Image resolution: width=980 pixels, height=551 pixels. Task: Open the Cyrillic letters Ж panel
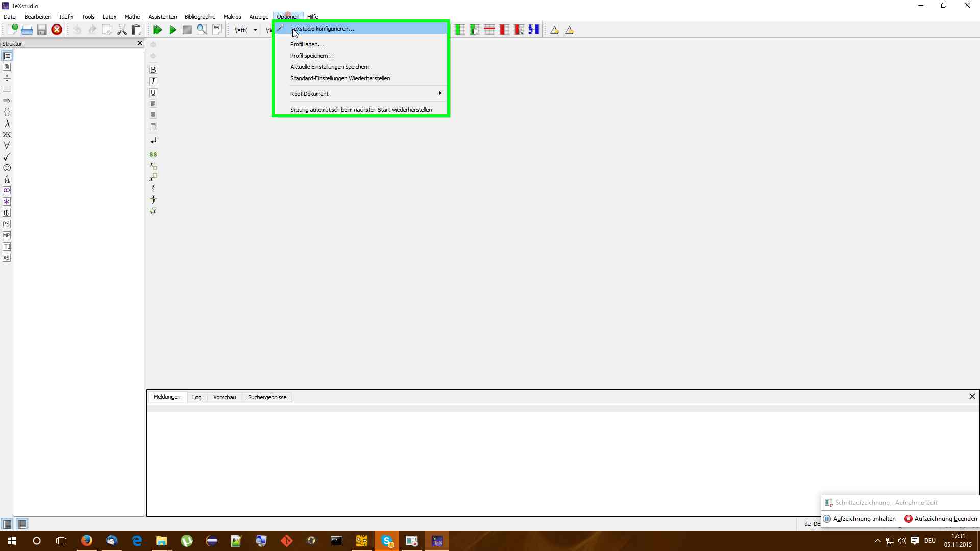click(7, 134)
